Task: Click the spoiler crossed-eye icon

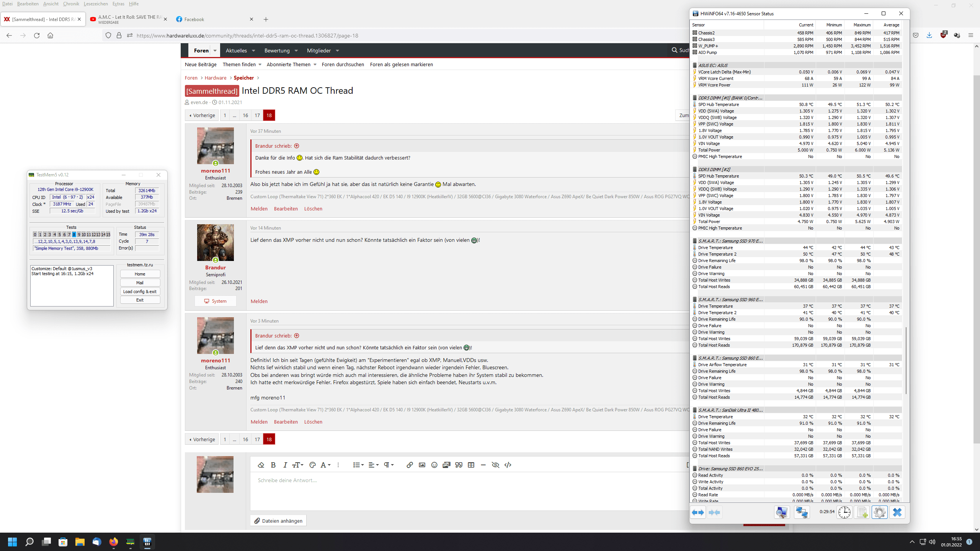Action: [495, 465]
